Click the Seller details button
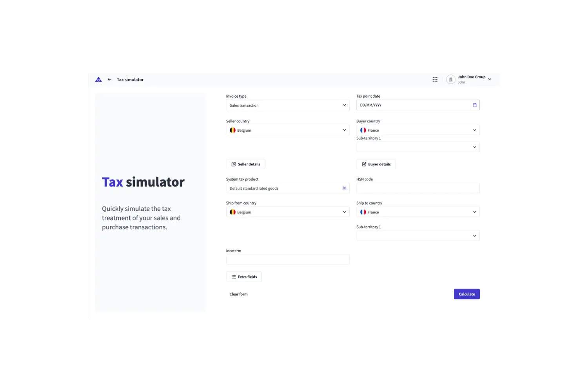Viewport: 588px width, 392px height. (x=245, y=164)
